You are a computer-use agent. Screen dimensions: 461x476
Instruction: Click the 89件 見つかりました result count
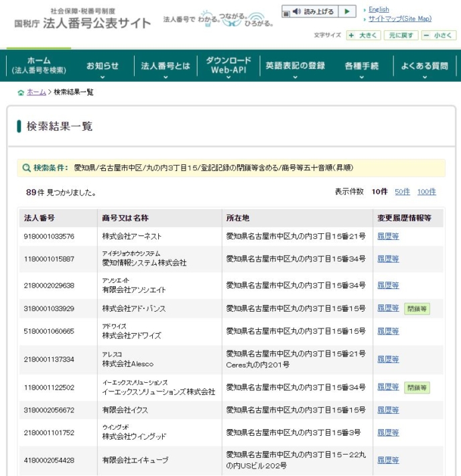coord(61,192)
